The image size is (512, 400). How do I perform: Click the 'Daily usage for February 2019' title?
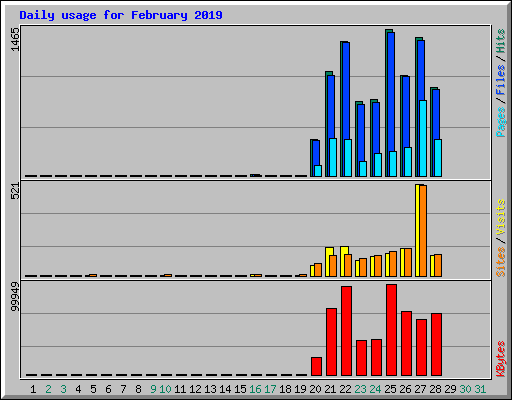121,15
